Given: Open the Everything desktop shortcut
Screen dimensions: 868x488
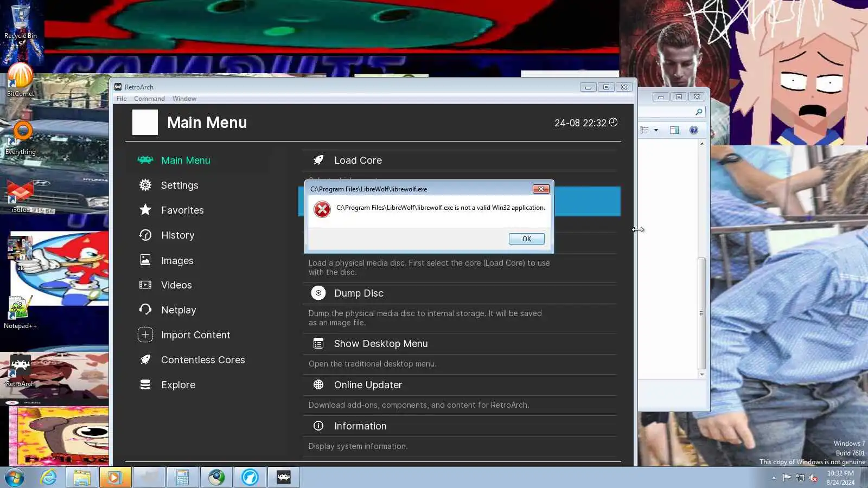Looking at the screenshot, I should pos(21,138).
